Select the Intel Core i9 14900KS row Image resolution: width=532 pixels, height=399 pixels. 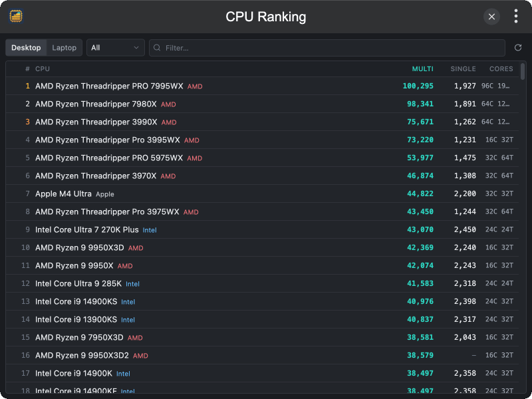point(262,302)
